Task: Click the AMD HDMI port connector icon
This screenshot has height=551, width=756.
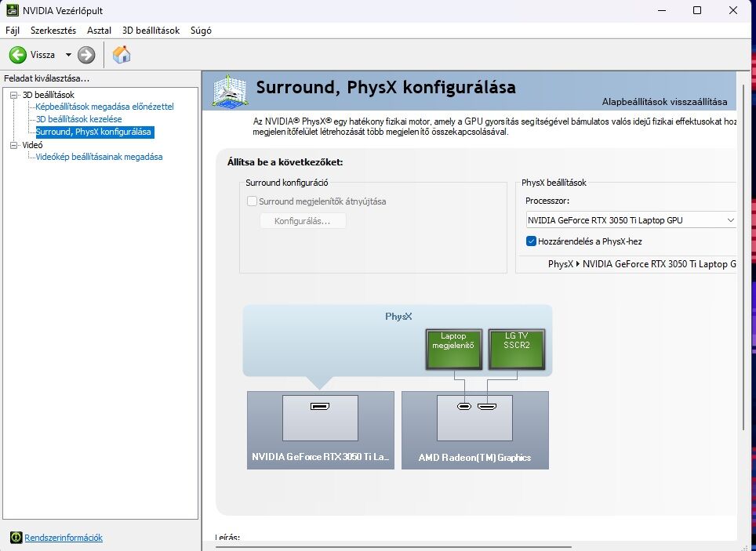Action: coord(487,406)
